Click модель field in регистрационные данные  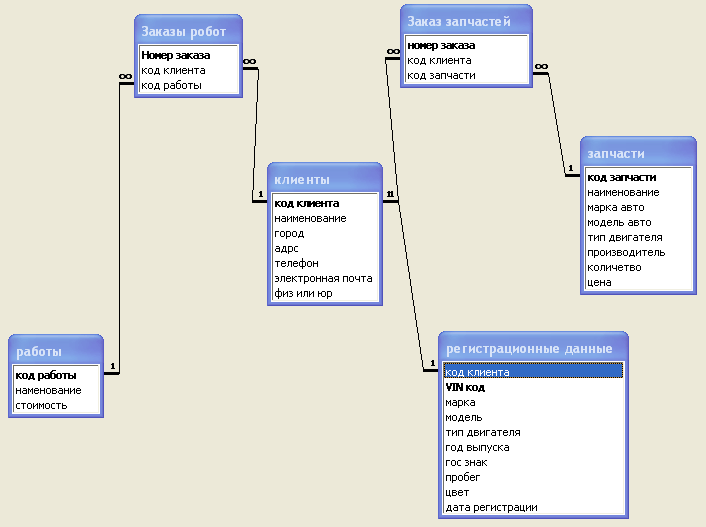(533, 417)
